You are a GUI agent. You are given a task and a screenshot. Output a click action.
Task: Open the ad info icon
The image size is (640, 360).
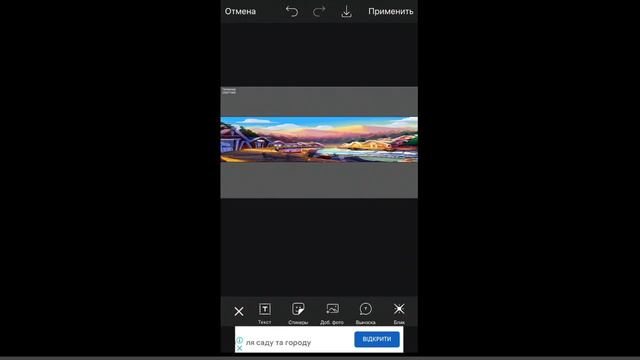[240, 340]
